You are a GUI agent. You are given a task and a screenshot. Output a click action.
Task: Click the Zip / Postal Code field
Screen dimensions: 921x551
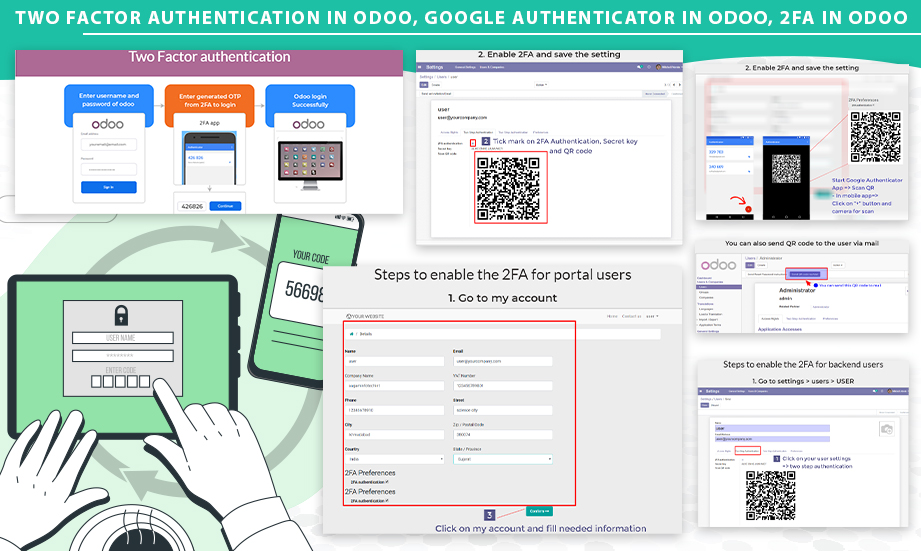tap(502, 435)
